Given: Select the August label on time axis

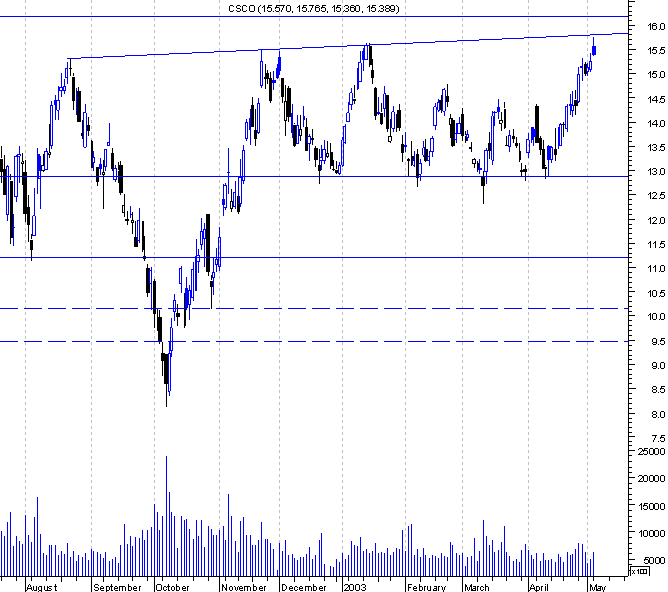Looking at the screenshot, I should (x=41, y=587).
